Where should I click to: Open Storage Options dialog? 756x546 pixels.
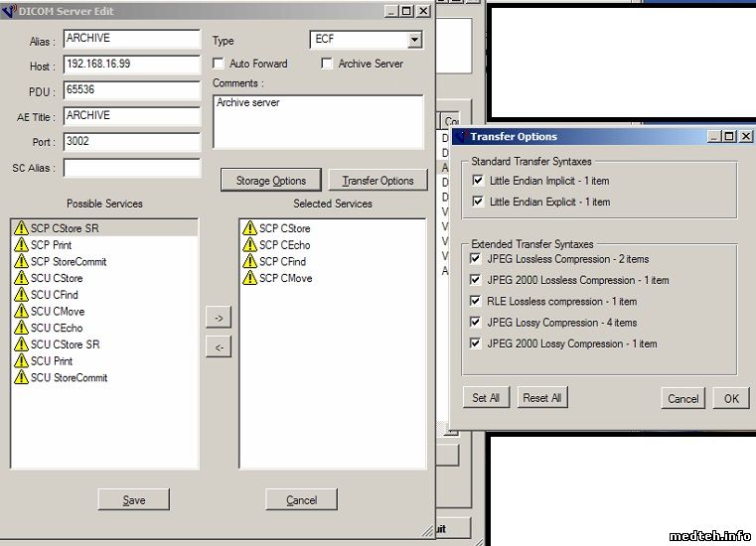(x=270, y=181)
